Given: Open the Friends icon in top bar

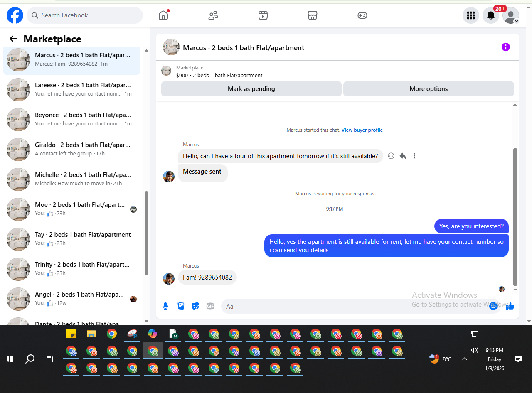Looking at the screenshot, I should click(x=213, y=15).
